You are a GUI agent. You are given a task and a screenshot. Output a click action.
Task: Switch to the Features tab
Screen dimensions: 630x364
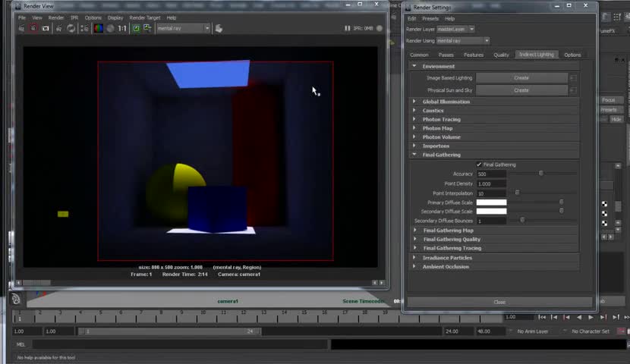474,55
